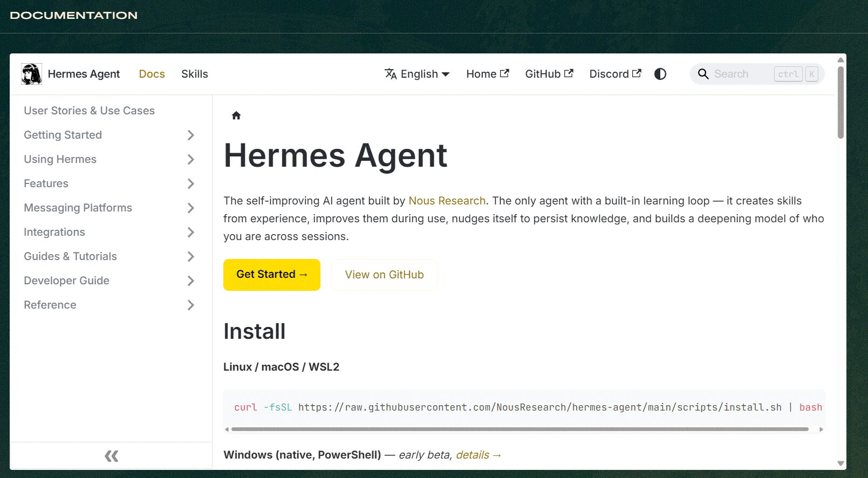Open Integrations sidebar item
This screenshot has height=478, width=868.
pos(54,232)
